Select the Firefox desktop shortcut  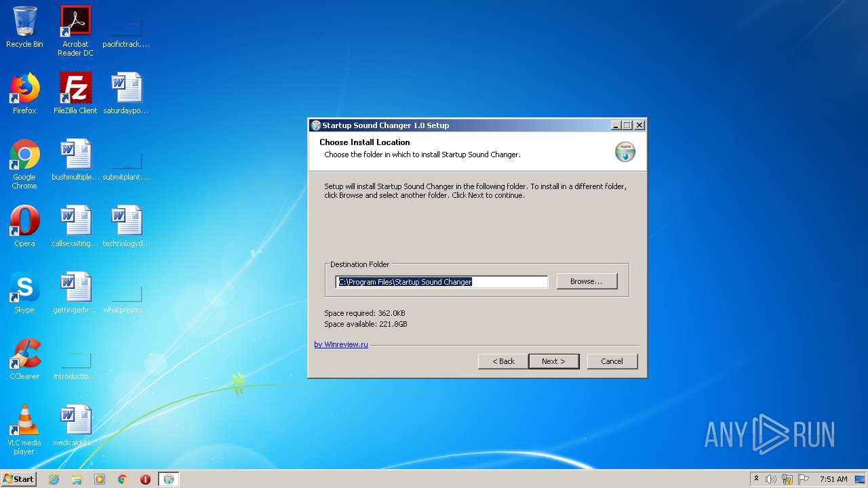pyautogui.click(x=24, y=94)
